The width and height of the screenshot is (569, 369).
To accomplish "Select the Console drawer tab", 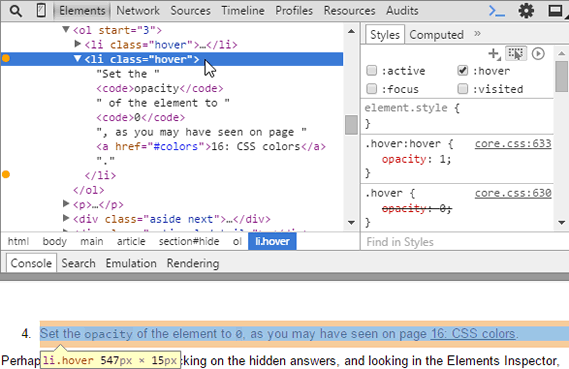I will click(31, 263).
